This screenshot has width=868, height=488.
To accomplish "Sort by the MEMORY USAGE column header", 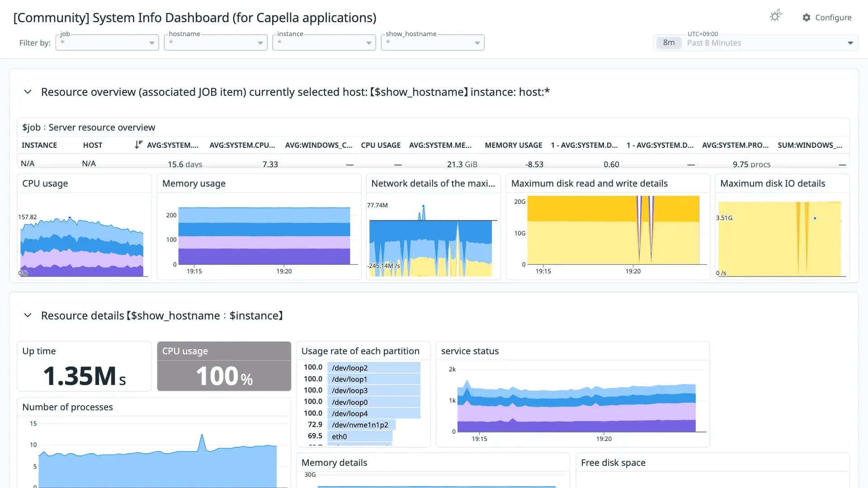I will coord(514,145).
